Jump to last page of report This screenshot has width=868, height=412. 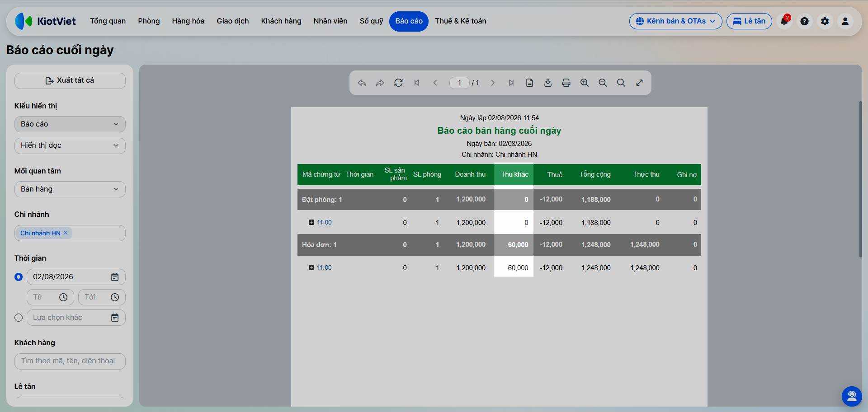coord(511,83)
